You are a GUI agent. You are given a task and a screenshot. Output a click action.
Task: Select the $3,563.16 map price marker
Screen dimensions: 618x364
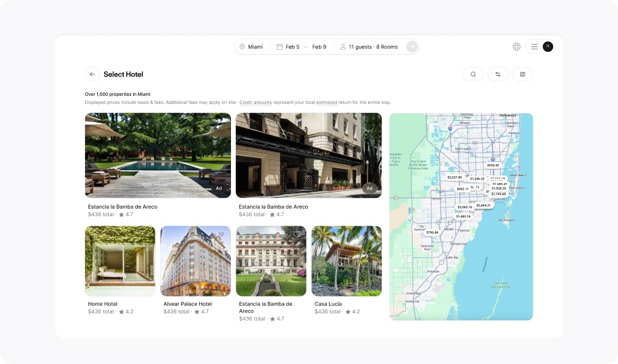pos(464,207)
